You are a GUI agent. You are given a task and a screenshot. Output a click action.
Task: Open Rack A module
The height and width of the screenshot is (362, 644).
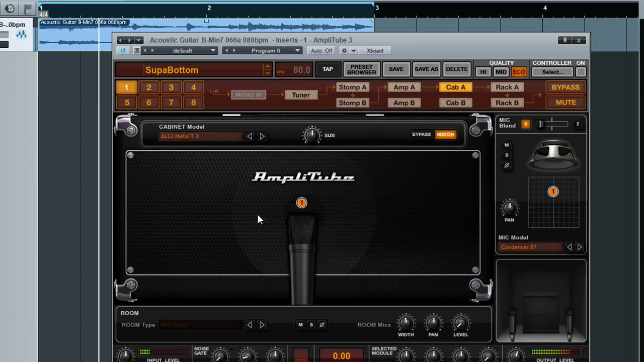tap(507, 87)
